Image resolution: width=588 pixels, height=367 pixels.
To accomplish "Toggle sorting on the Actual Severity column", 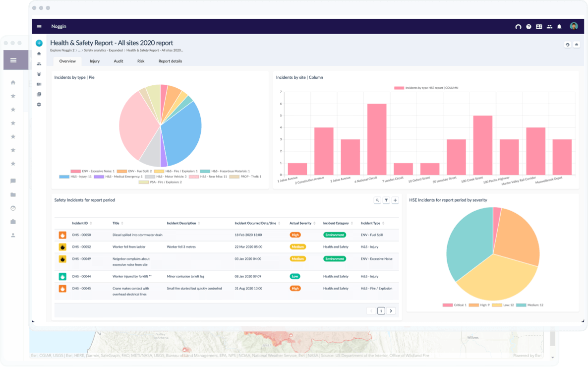I will click(x=315, y=223).
